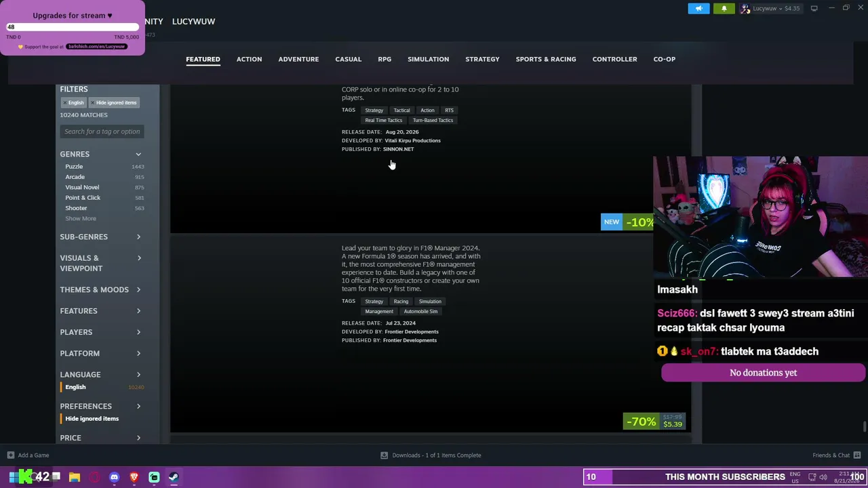868x488 pixels.
Task: Expand the Features filter section
Action: point(100,310)
